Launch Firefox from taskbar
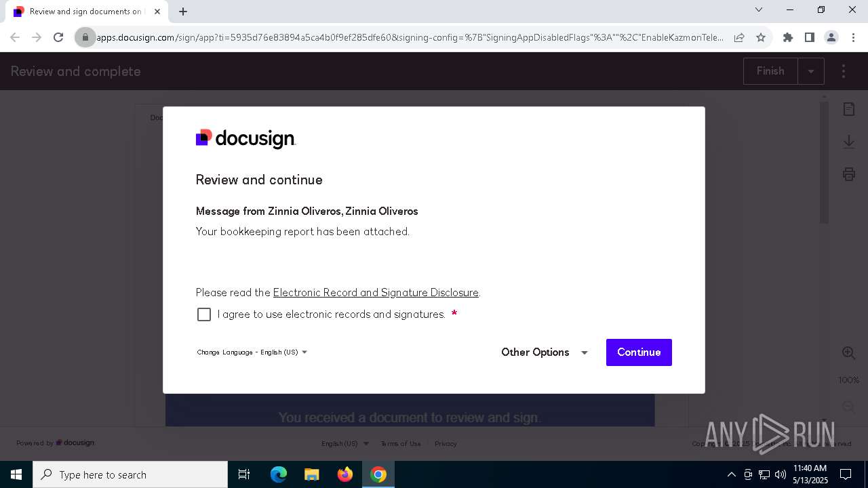 click(x=345, y=474)
